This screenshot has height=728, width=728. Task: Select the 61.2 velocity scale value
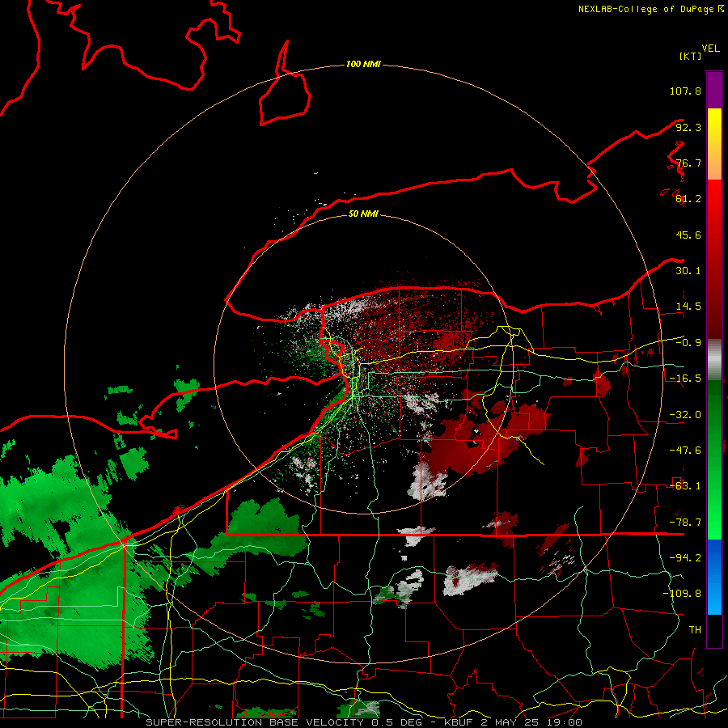[x=688, y=199]
